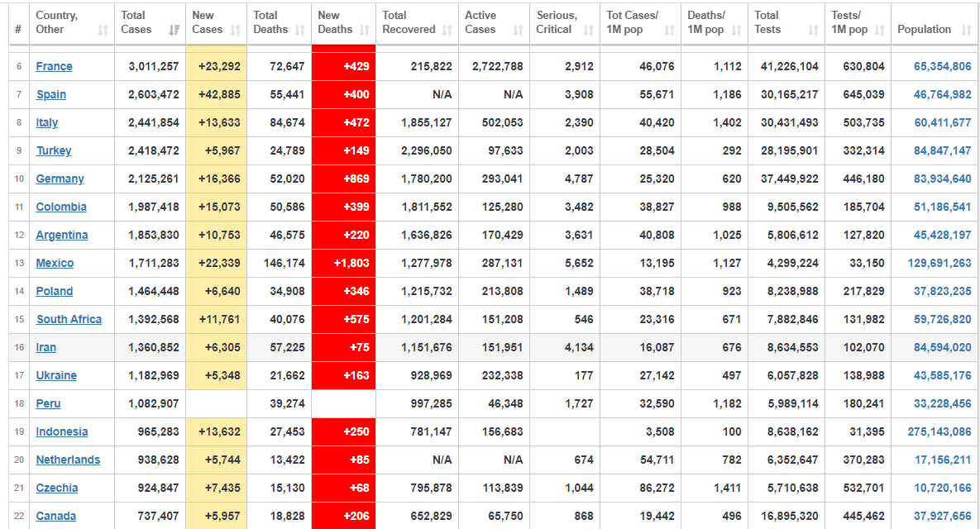This screenshot has width=980, height=529.
Task: Open the Czechia link
Action: point(57,488)
